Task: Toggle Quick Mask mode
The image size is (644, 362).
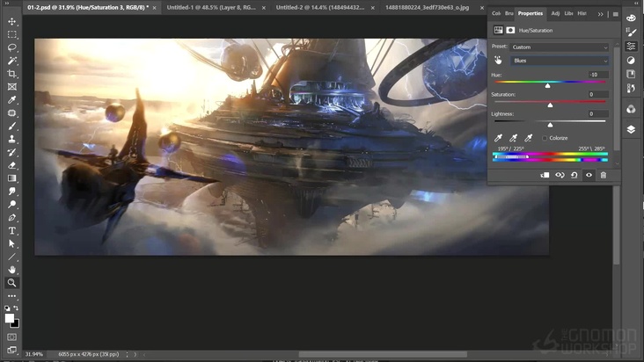Action: [12, 337]
